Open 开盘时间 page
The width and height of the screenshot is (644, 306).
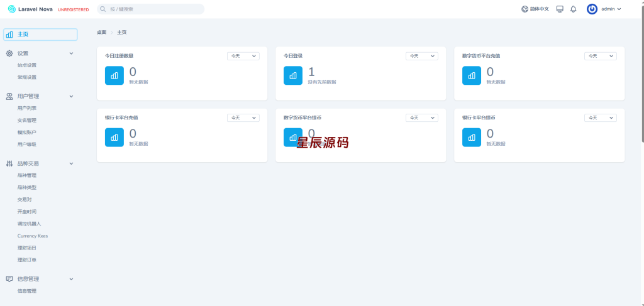pos(26,212)
